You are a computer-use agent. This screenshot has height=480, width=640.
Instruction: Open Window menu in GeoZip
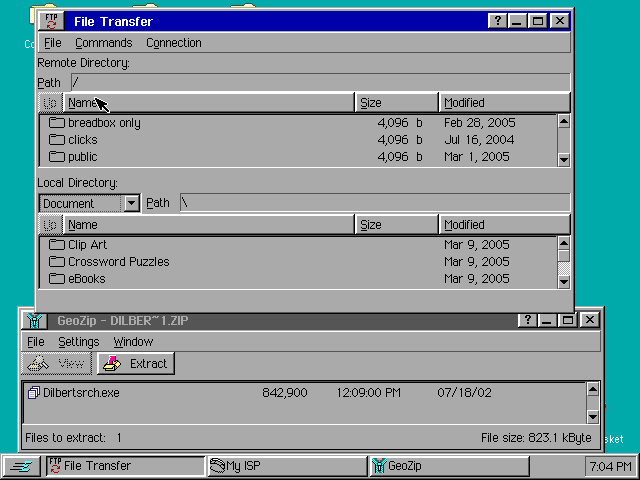pos(133,342)
